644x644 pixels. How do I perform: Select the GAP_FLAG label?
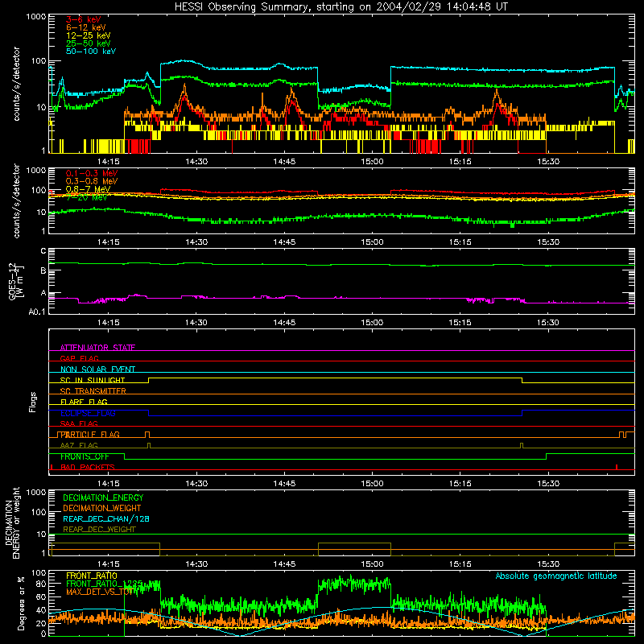[x=79, y=358]
